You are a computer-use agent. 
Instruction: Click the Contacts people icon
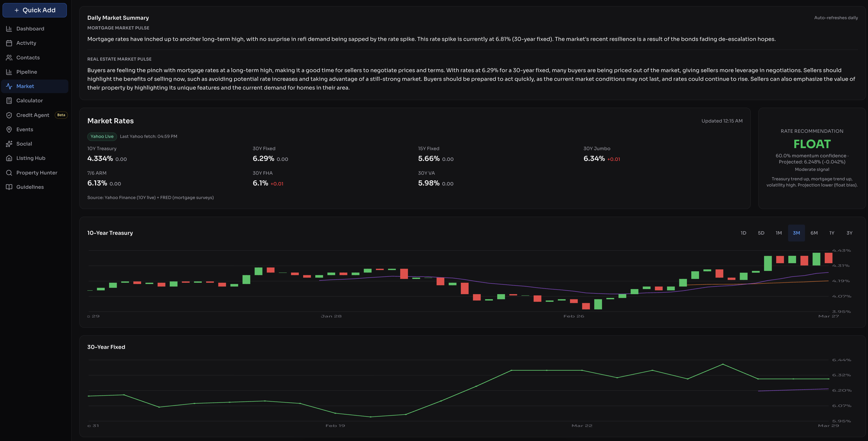[x=9, y=58]
